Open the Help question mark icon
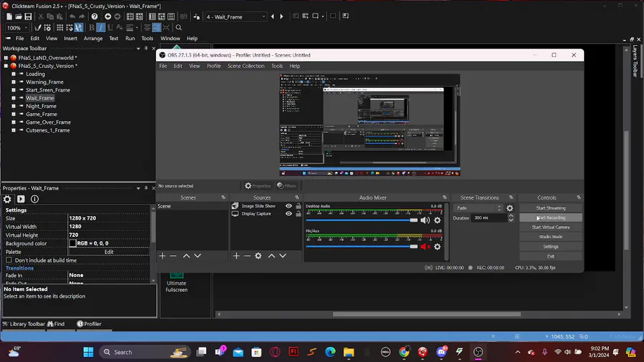644x362 pixels. click(x=94, y=16)
